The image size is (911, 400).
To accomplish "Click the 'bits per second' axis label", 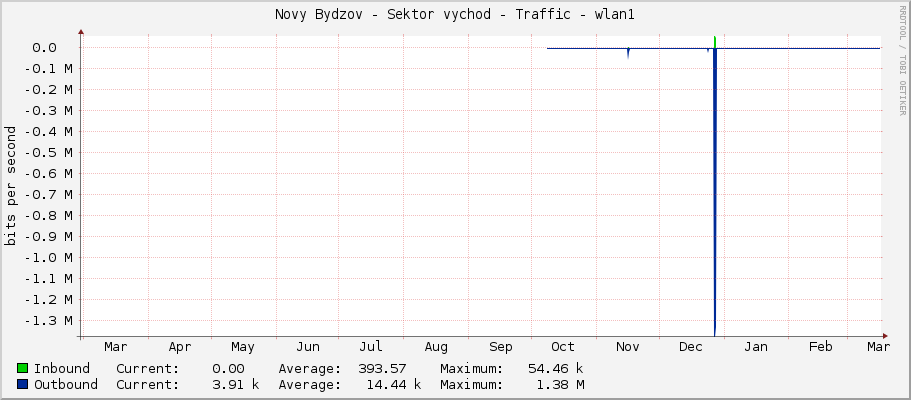I will point(10,186).
